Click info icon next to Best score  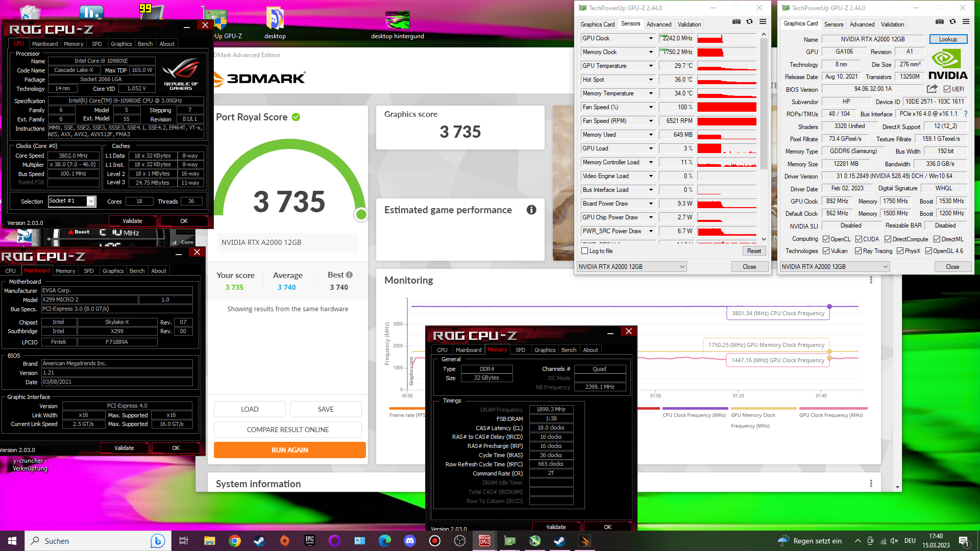tap(349, 274)
